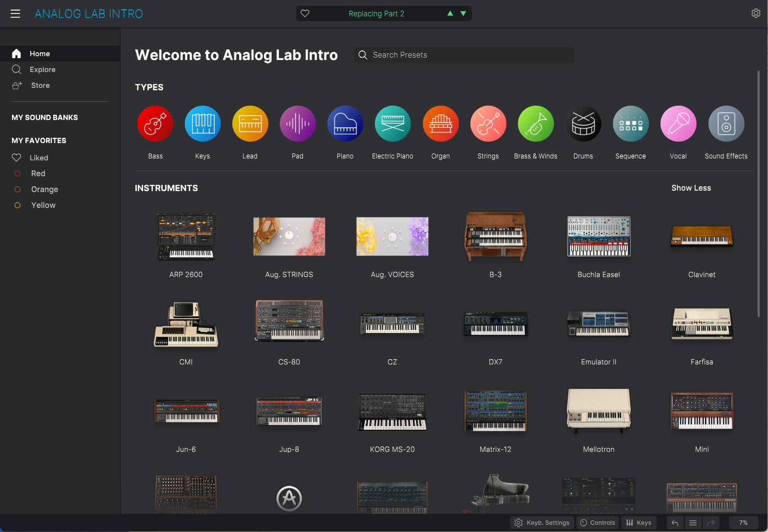
Task: Choose the Keys type icon
Action: [203, 124]
